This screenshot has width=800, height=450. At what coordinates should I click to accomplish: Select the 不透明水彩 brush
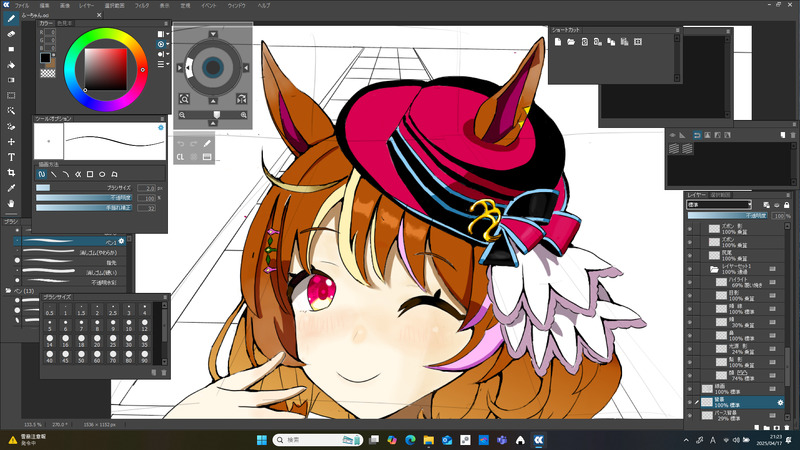point(70,282)
